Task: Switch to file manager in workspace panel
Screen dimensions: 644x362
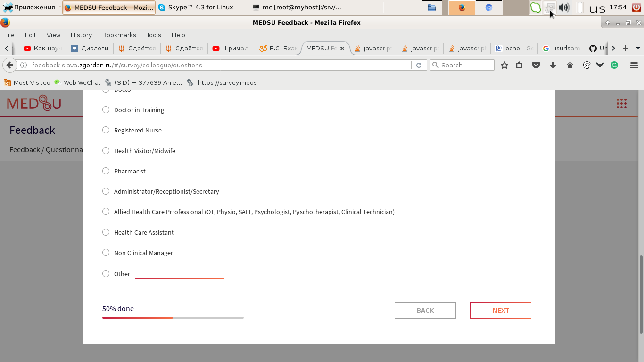Action: (x=432, y=8)
